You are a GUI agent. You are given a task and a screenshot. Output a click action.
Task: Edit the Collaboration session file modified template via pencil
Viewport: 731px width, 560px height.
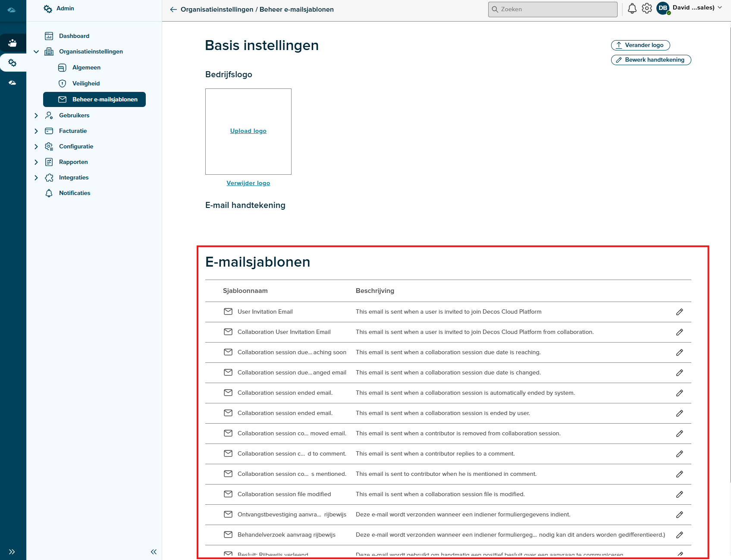pyautogui.click(x=680, y=494)
